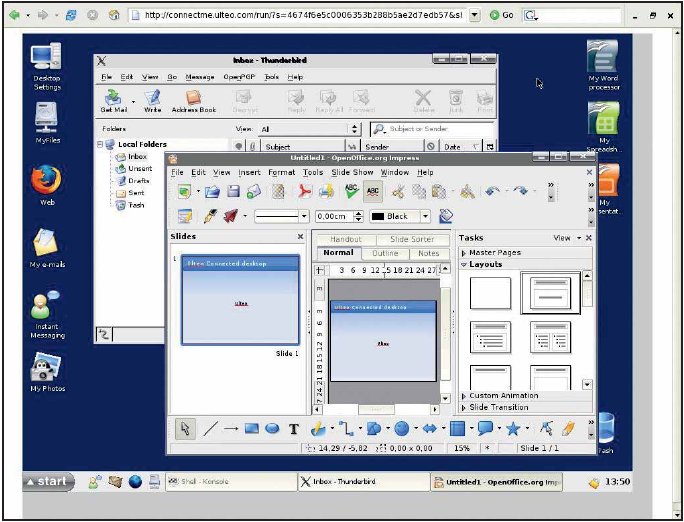Open the Web Firefox desktop icon
Image resolution: width=684 pixels, height=522 pixels.
coord(47,185)
